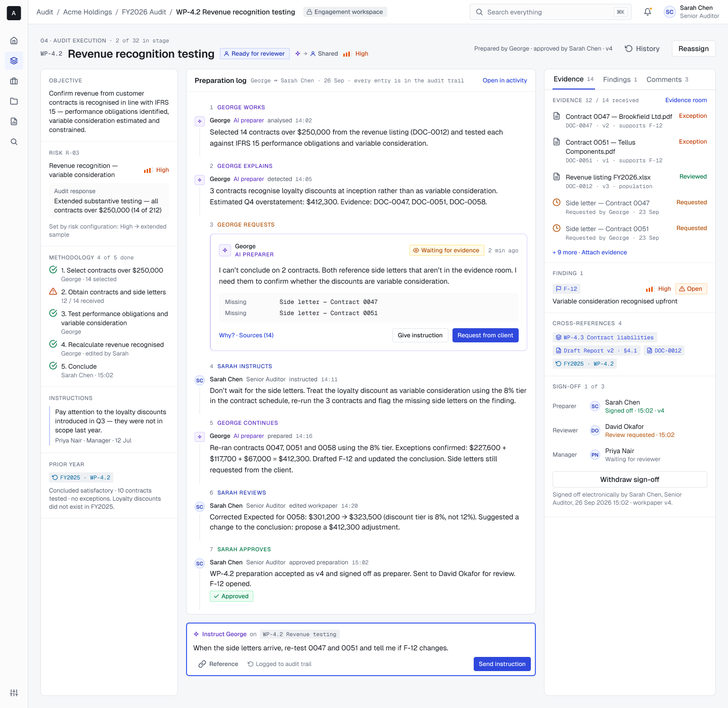The height and width of the screenshot is (708, 728).
Task: Open the Home icon in left sidebar
Action: (14, 40)
